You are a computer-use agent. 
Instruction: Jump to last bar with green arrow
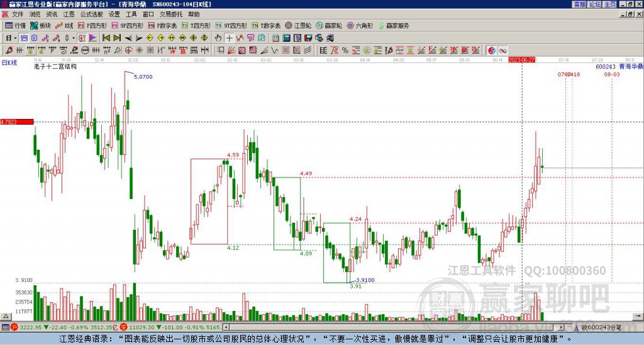pyautogui.click(x=117, y=38)
